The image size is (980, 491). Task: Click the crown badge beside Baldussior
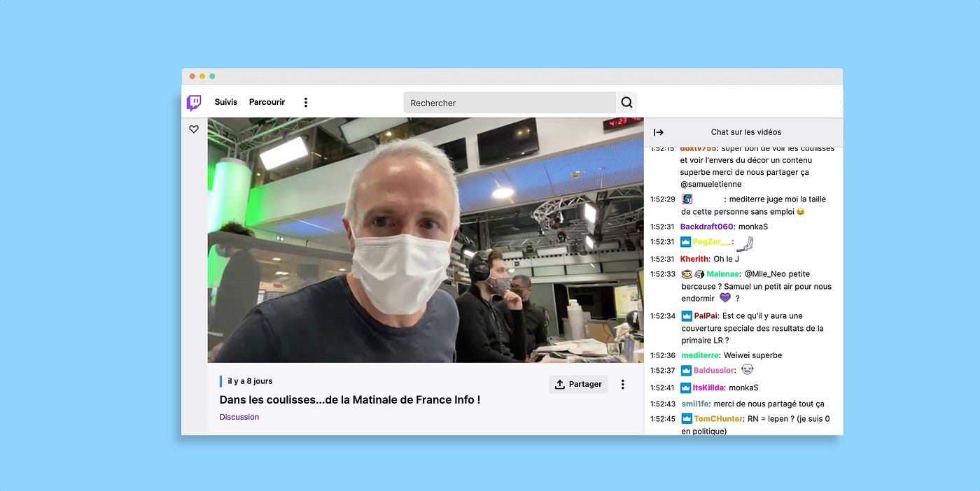coord(687,371)
